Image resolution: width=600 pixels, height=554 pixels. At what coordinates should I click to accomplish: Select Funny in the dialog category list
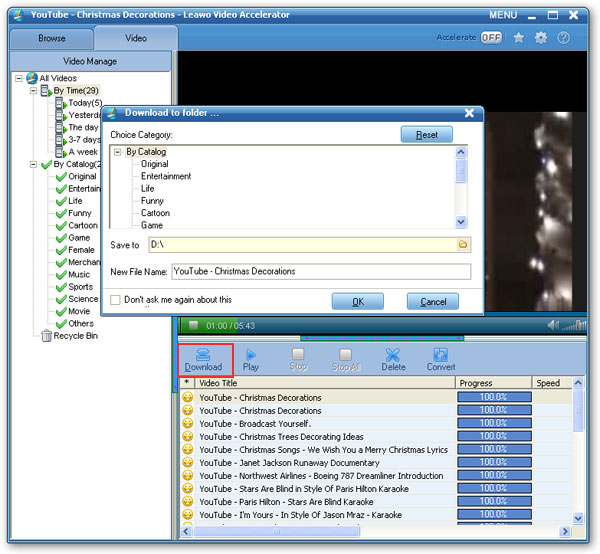point(152,201)
